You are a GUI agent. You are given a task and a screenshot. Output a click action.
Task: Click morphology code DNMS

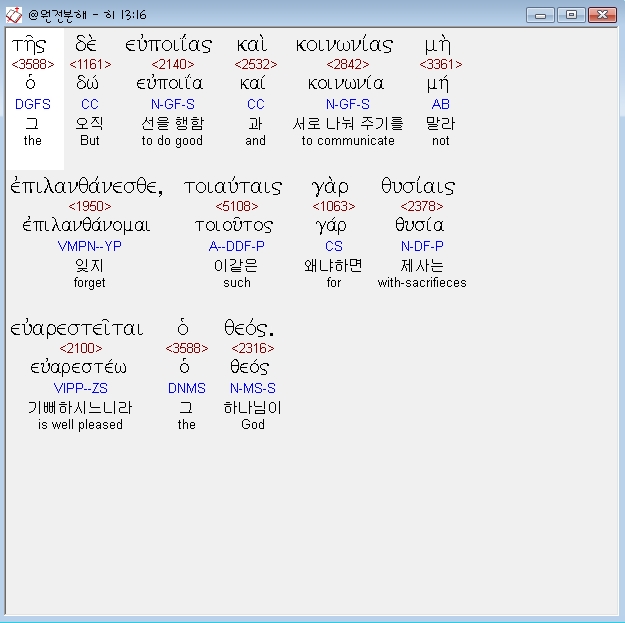pyautogui.click(x=187, y=388)
